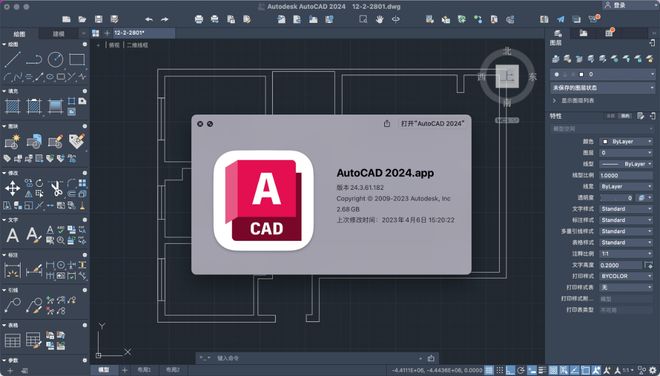Screen dimensions: 660x376
Task: Click the Insert Block icon
Action: coord(34,142)
